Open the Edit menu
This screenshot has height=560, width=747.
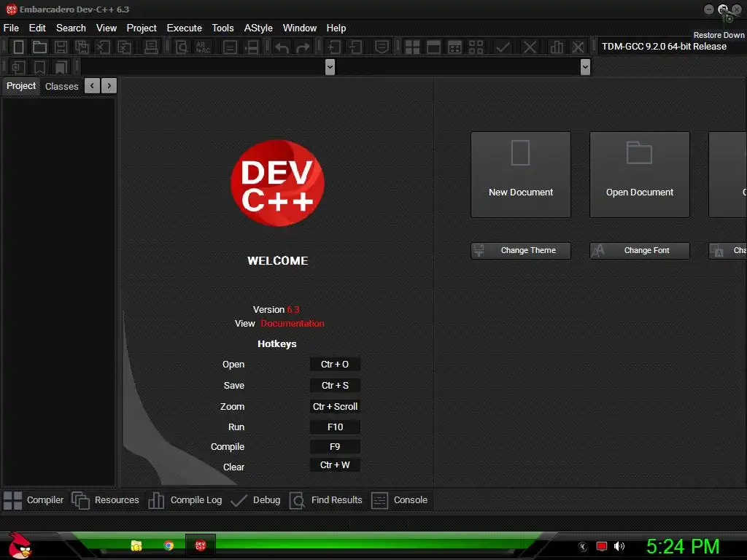37,28
